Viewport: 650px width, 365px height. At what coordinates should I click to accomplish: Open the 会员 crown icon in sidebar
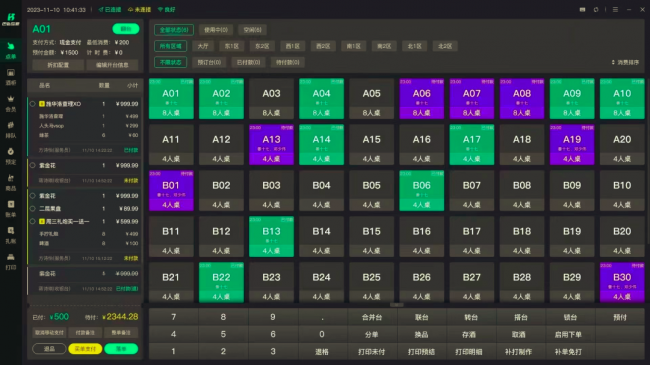pyautogui.click(x=11, y=103)
